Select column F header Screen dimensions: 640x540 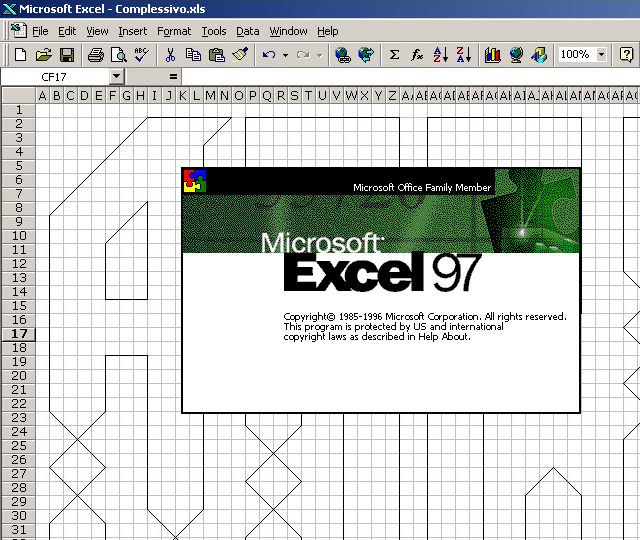tap(112, 96)
